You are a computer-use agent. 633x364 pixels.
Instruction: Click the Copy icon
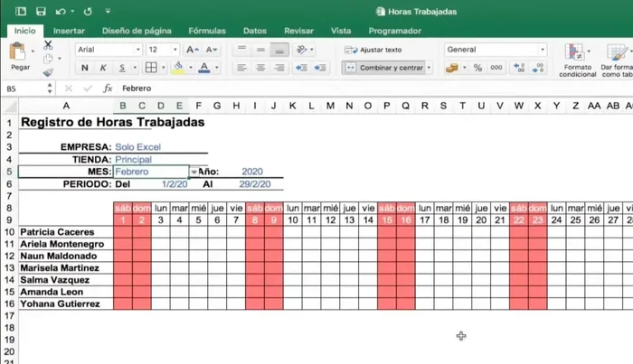coord(48,59)
